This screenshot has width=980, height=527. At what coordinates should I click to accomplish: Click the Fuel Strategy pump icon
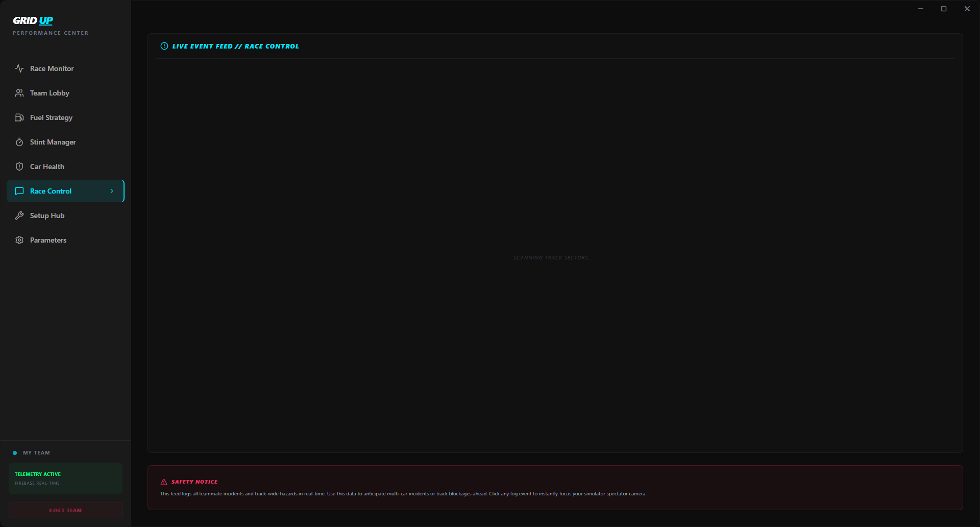19,117
